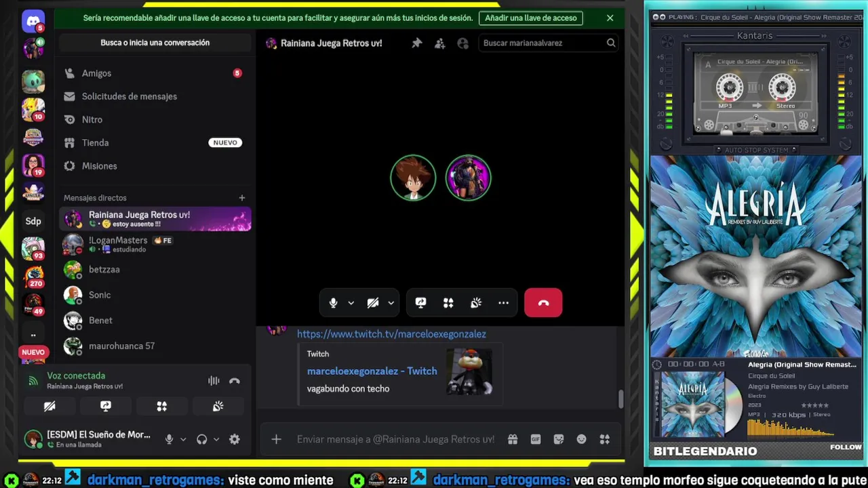Create a new direct message plus icon
The height and width of the screenshot is (488, 868).
pos(241,198)
